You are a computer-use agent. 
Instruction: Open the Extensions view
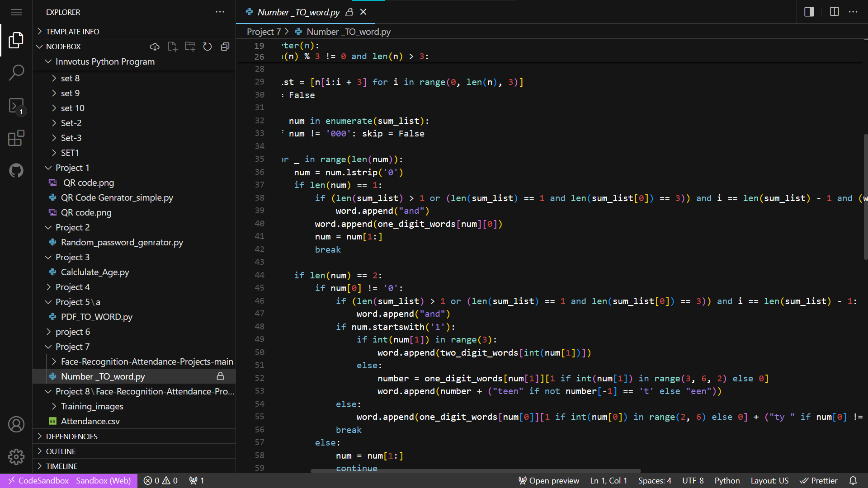click(16, 138)
